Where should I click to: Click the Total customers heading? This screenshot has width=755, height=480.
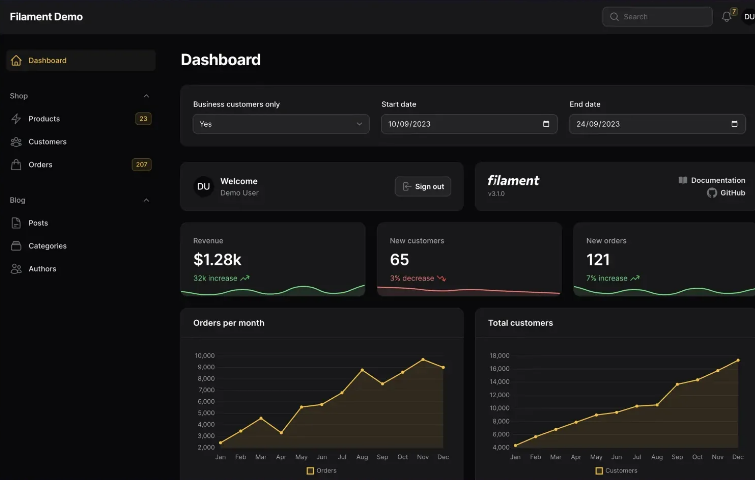[x=521, y=323]
